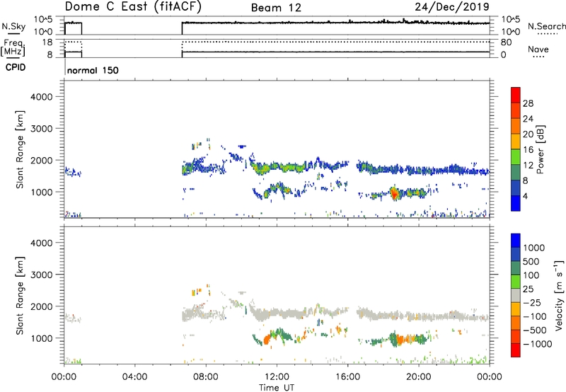Pick the yellow 16–20 dB Power swatch
The height and width of the screenshot is (392, 566).
click(x=516, y=141)
